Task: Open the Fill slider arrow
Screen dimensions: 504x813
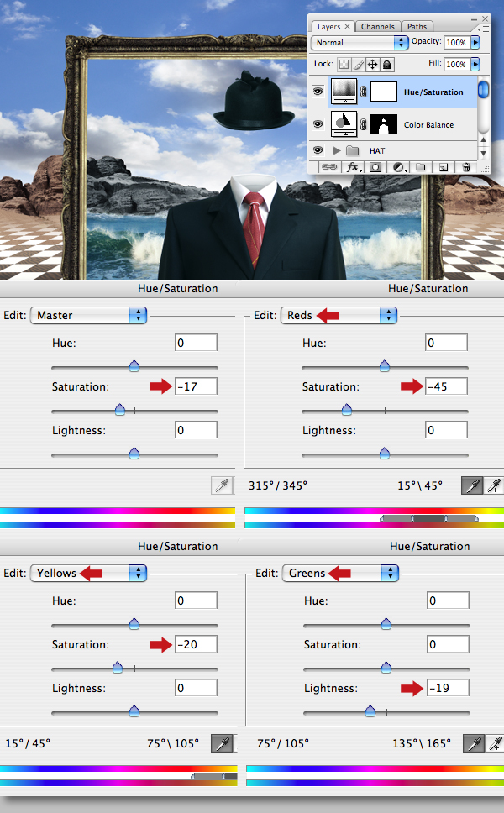Action: [475, 65]
